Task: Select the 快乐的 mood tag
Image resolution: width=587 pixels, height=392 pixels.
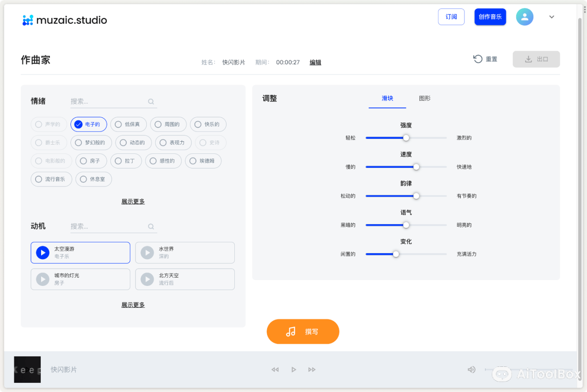Action: (x=208, y=124)
